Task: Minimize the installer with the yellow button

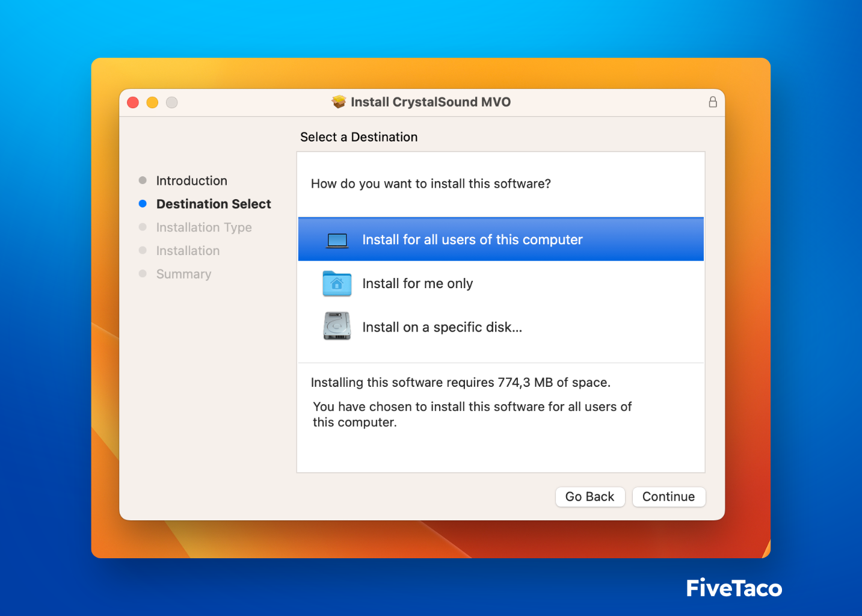Action: coord(152,102)
